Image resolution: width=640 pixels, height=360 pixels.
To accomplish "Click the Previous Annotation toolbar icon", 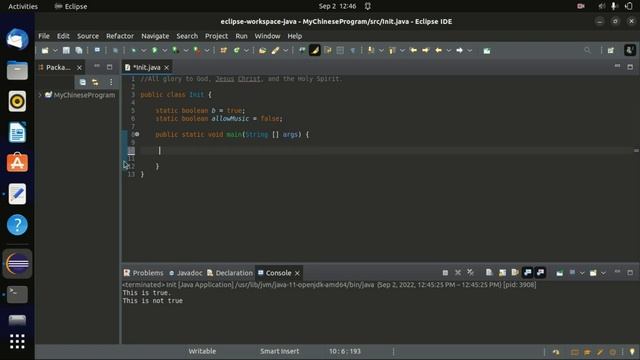I will click(x=392, y=51).
